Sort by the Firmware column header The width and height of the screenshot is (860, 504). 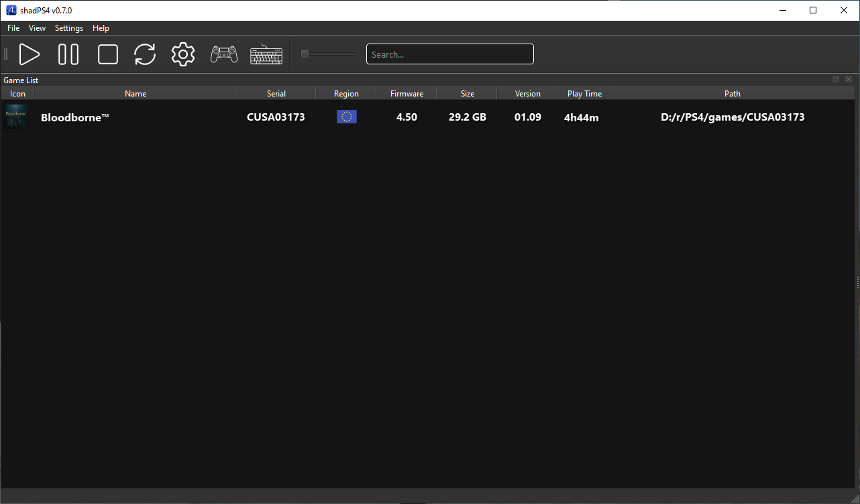click(x=407, y=94)
